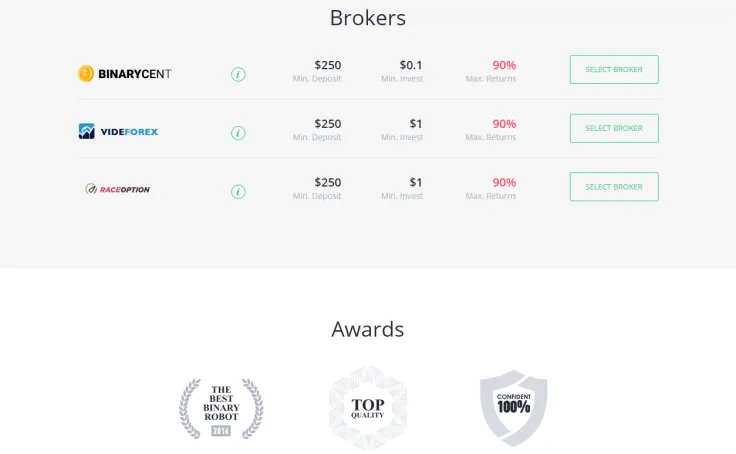The width and height of the screenshot is (736, 454).
Task: Click the Top Quality award badge
Action: click(x=368, y=408)
